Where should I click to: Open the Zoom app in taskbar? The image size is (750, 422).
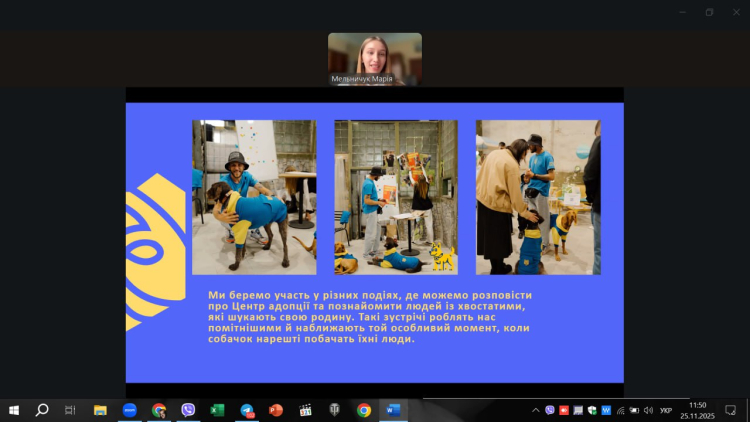coord(129,410)
